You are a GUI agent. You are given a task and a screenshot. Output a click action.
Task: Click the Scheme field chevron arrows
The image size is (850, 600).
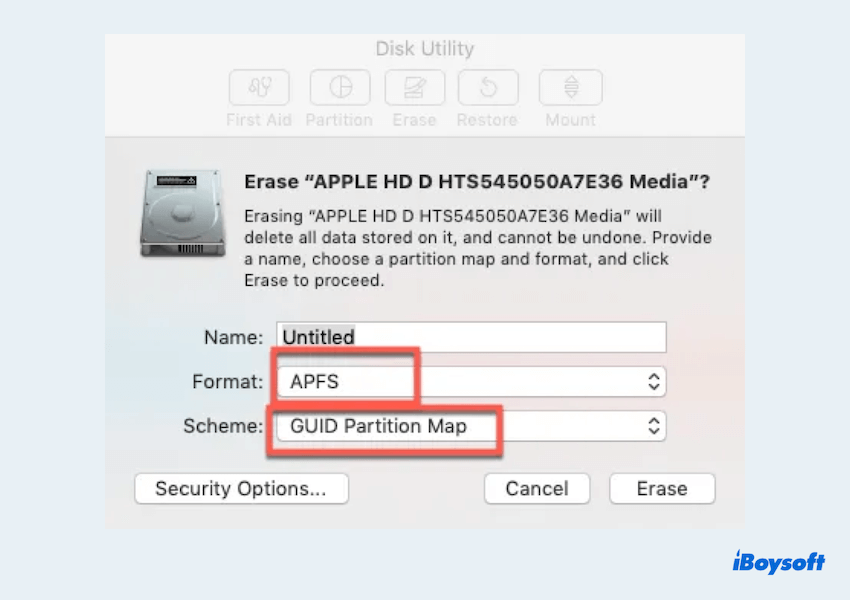(x=653, y=426)
